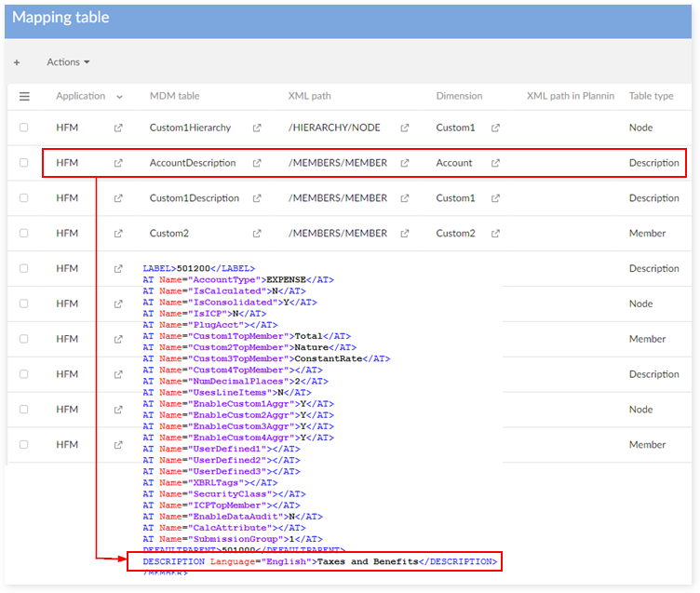Open link icon beside Custom1 dimension in Custom1Hierarchy row
The image size is (700, 593).
(495, 128)
